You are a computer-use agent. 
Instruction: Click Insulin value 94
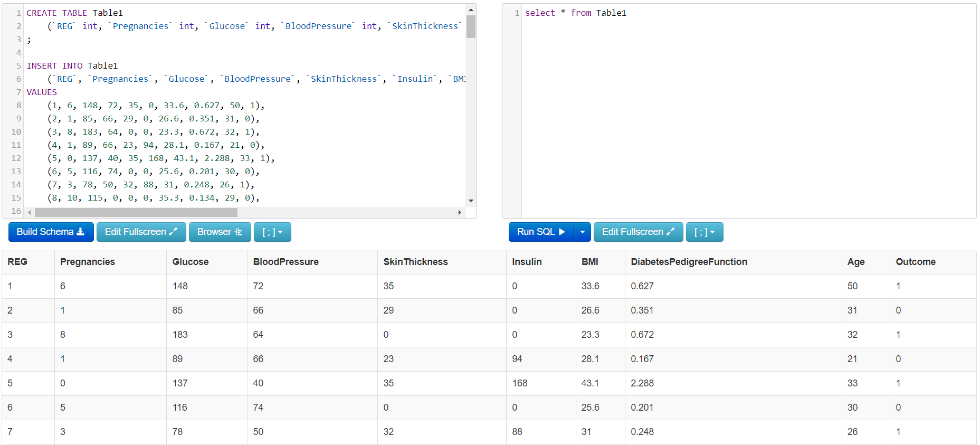[517, 359]
